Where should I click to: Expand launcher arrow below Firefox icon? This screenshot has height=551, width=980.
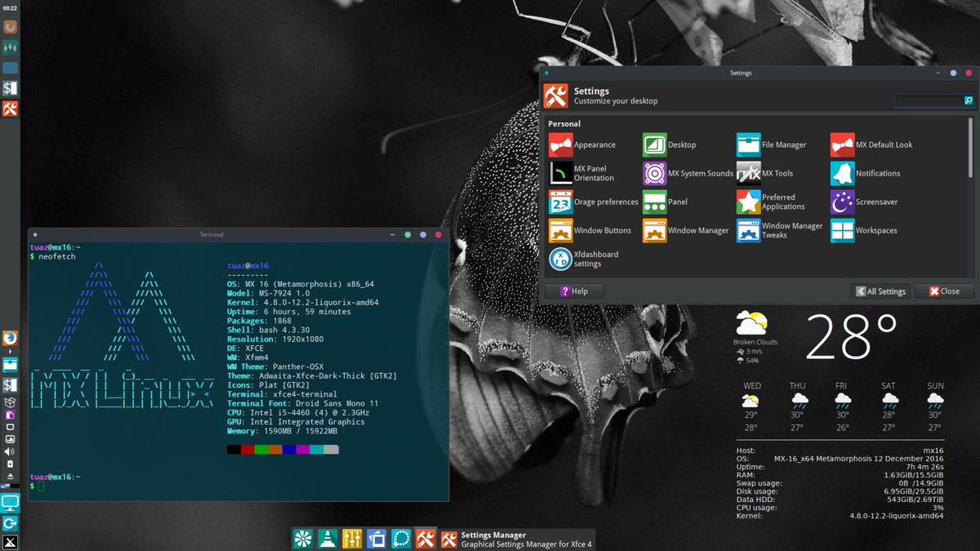(11, 352)
